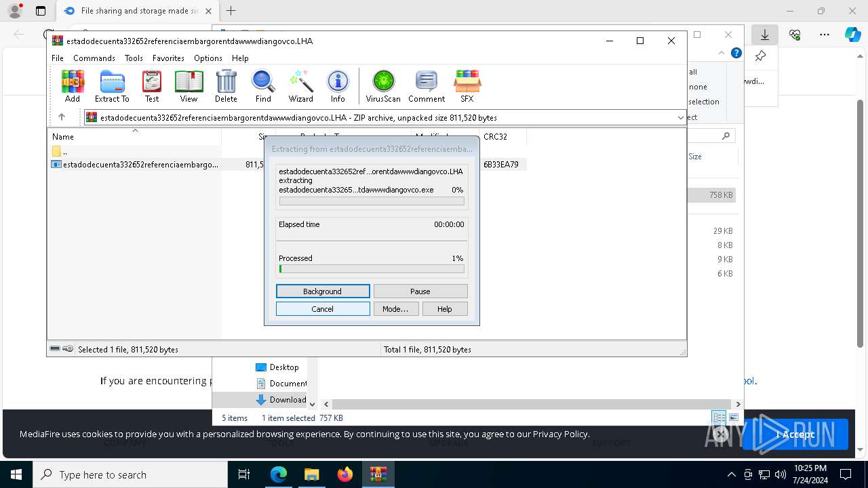868x488 pixels.
Task: Show archive Info icon
Action: click(338, 86)
